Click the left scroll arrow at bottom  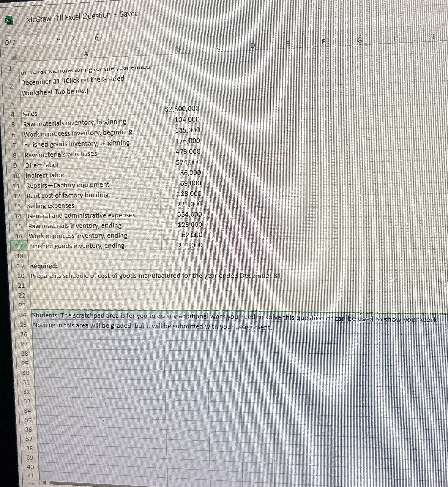coord(44,482)
